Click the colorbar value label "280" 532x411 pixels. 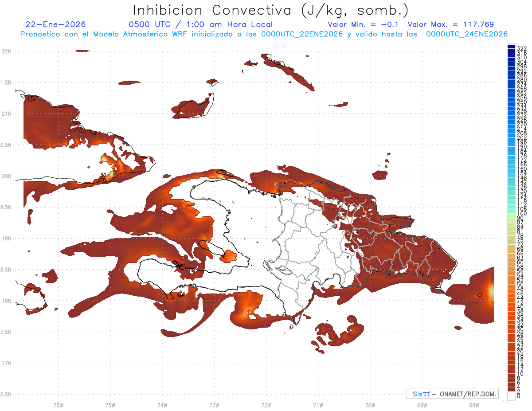click(522, 80)
